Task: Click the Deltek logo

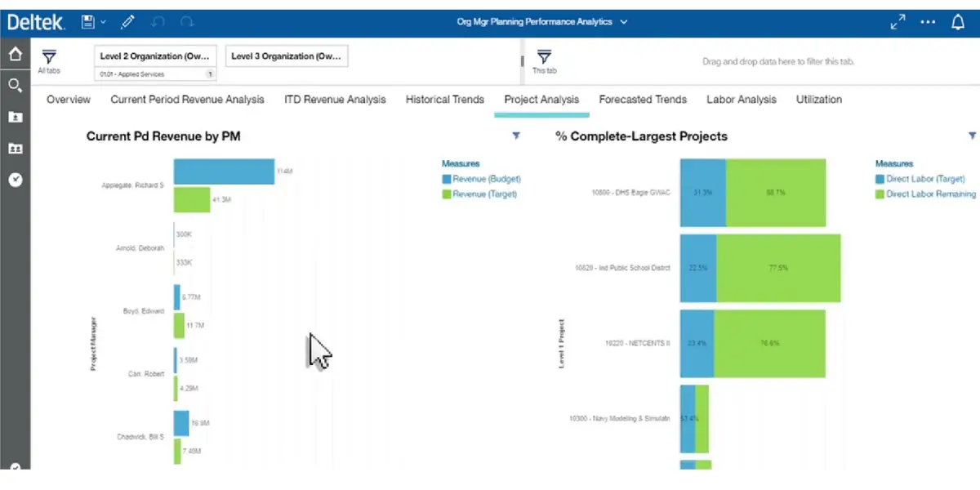Action: pyautogui.click(x=36, y=23)
